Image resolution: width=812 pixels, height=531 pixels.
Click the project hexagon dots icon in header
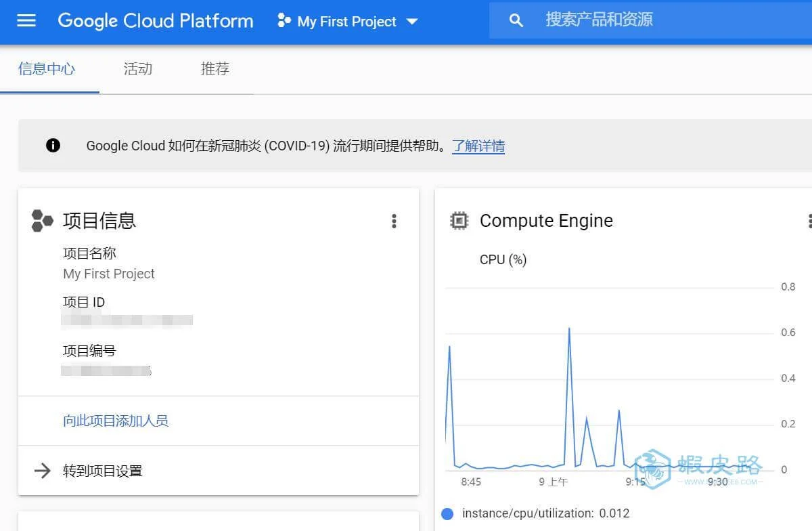pyautogui.click(x=284, y=21)
